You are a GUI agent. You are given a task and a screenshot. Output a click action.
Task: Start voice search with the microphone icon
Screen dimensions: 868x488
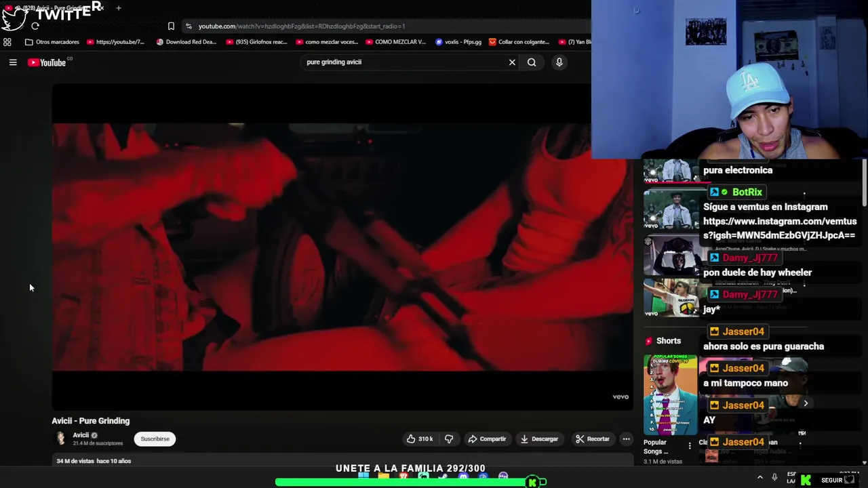click(x=559, y=62)
